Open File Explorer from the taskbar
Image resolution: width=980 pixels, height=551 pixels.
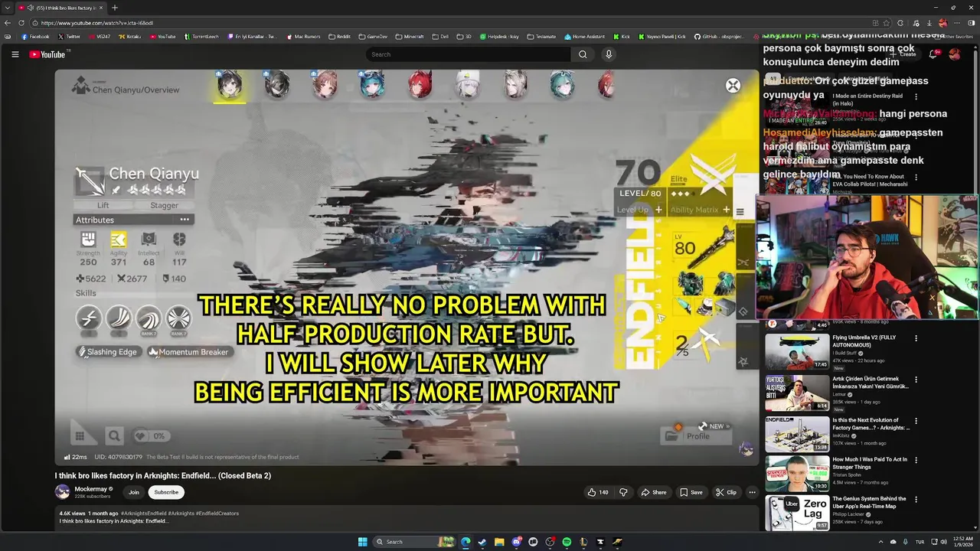point(499,542)
